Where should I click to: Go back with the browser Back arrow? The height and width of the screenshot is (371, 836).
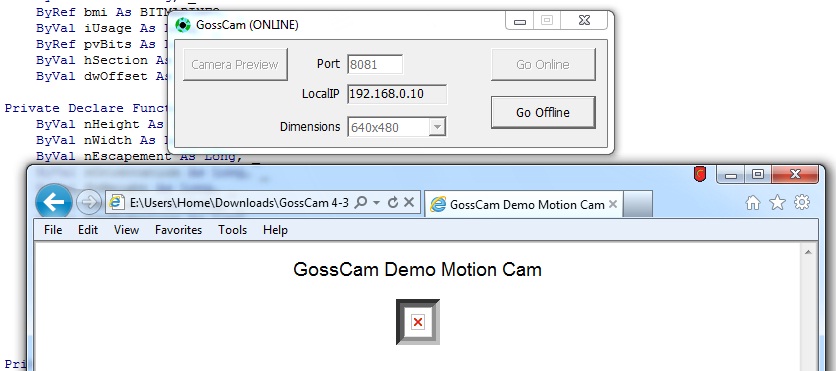(54, 202)
